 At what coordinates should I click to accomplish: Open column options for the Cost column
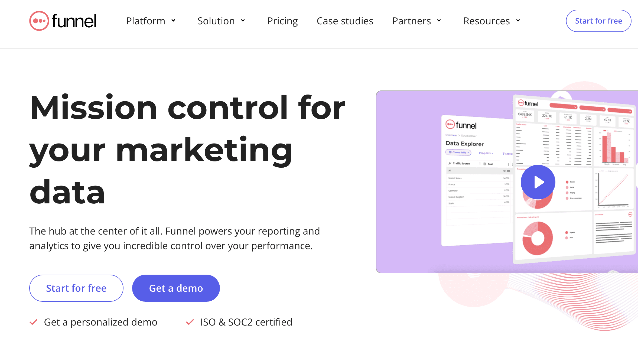point(508,164)
